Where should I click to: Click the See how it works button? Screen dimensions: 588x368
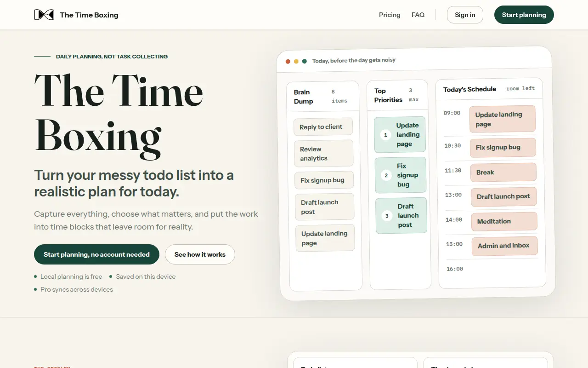click(200, 254)
